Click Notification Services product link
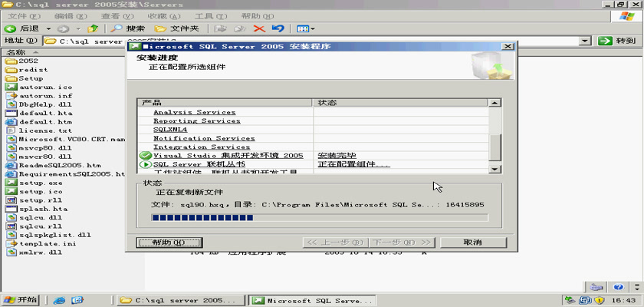The image size is (644, 307). 204,138
